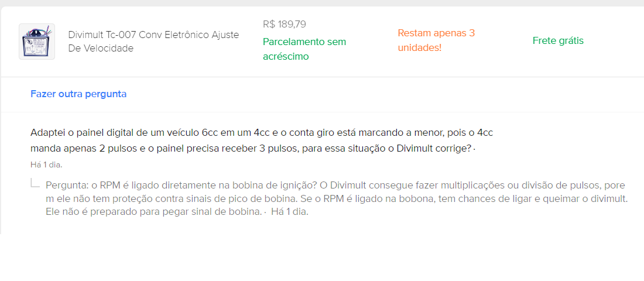Click the 'Restam apenas 3 unidades!' notice
644x281 pixels.
(x=436, y=33)
